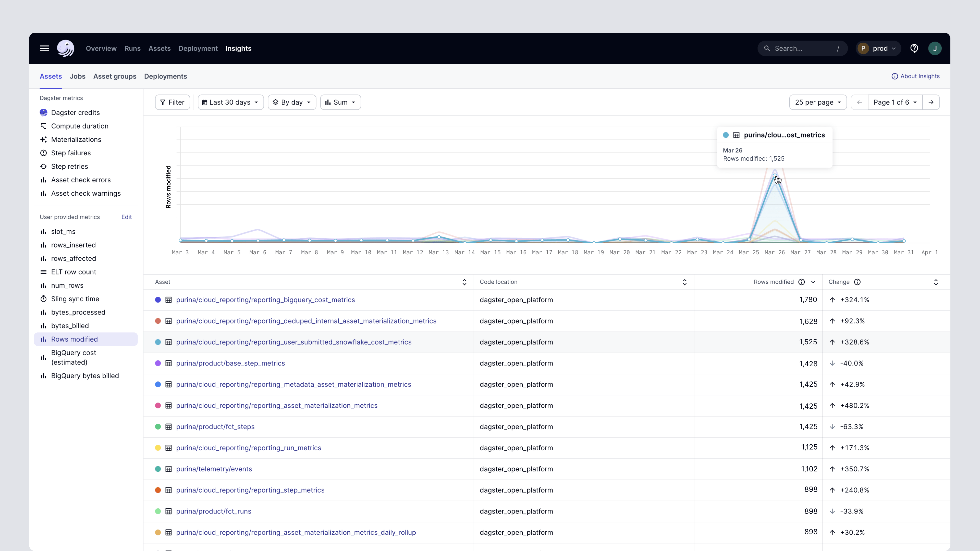Open reporting_run_metrics asset link
Screen dimensions: 980x551
pos(248,448)
